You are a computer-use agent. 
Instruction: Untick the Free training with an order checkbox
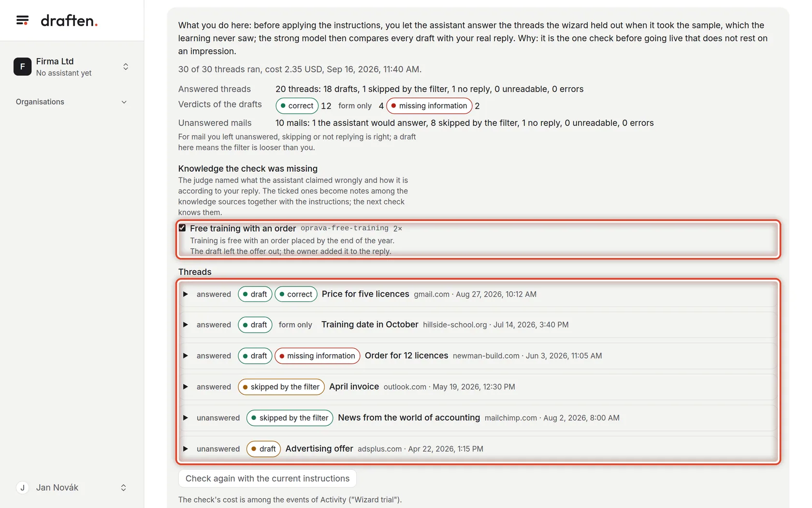[x=182, y=228]
